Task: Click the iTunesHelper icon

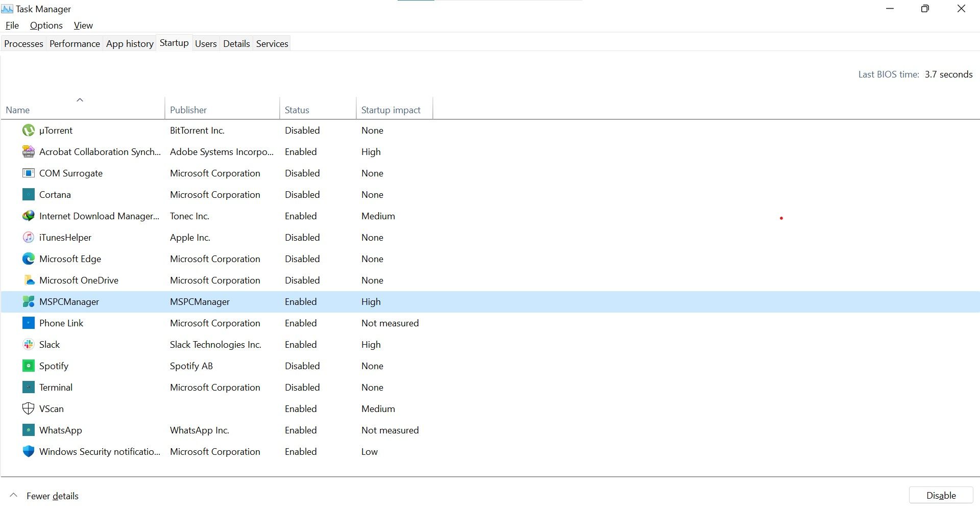Action: coord(29,238)
